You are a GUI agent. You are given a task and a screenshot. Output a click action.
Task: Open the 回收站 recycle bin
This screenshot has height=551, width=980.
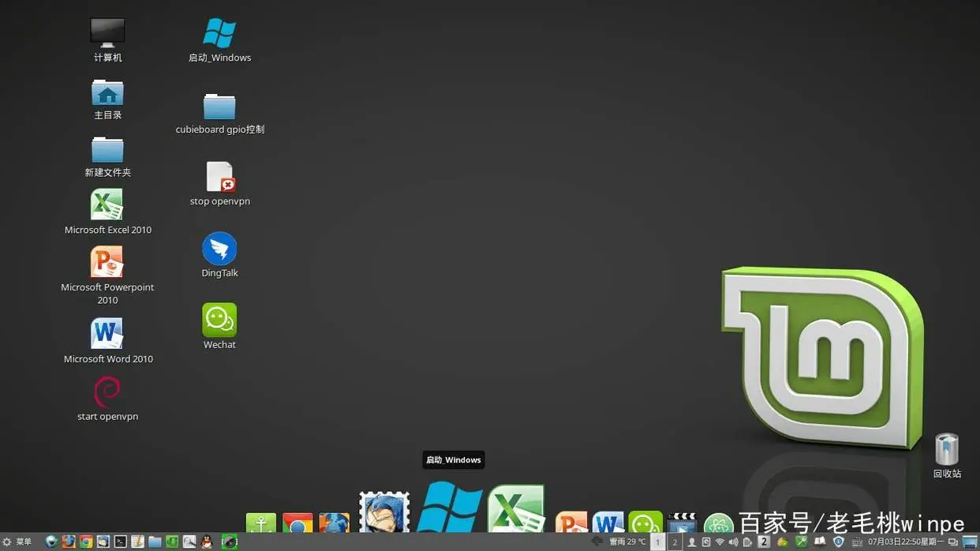coord(947,455)
